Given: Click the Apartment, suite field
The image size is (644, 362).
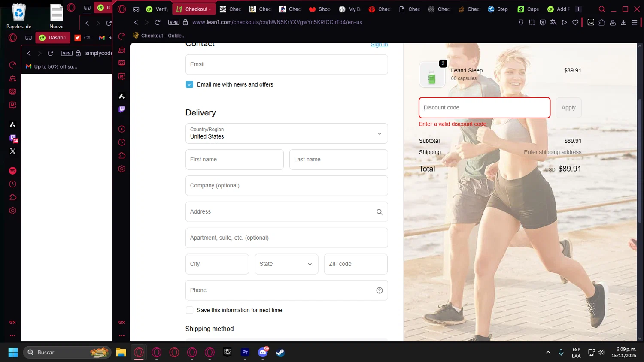Looking at the screenshot, I should 287,238.
